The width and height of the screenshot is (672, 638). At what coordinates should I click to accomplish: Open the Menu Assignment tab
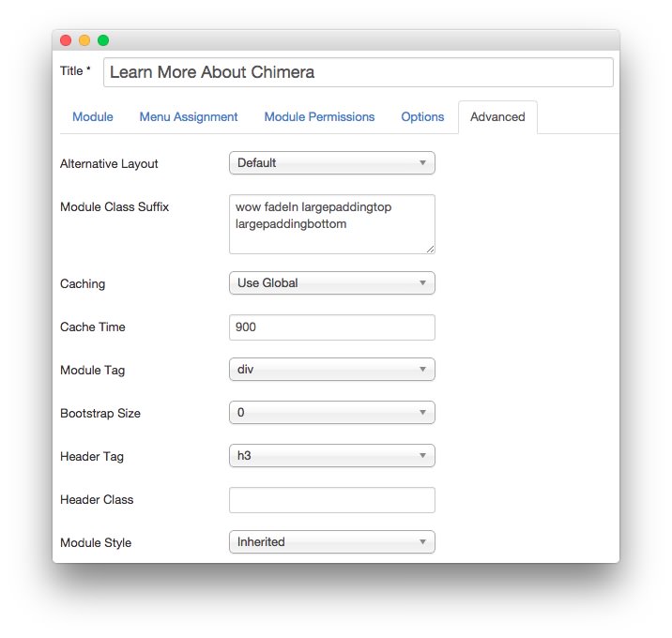click(189, 116)
